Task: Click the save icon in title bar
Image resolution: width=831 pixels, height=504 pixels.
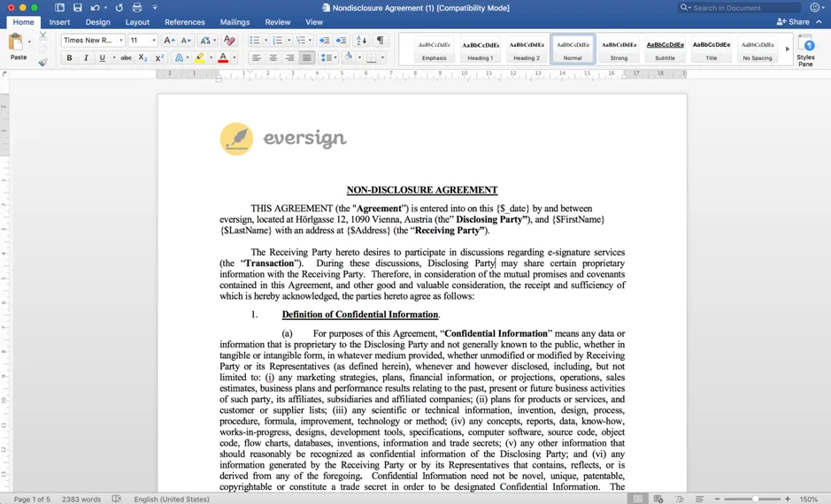Action: [77, 7]
